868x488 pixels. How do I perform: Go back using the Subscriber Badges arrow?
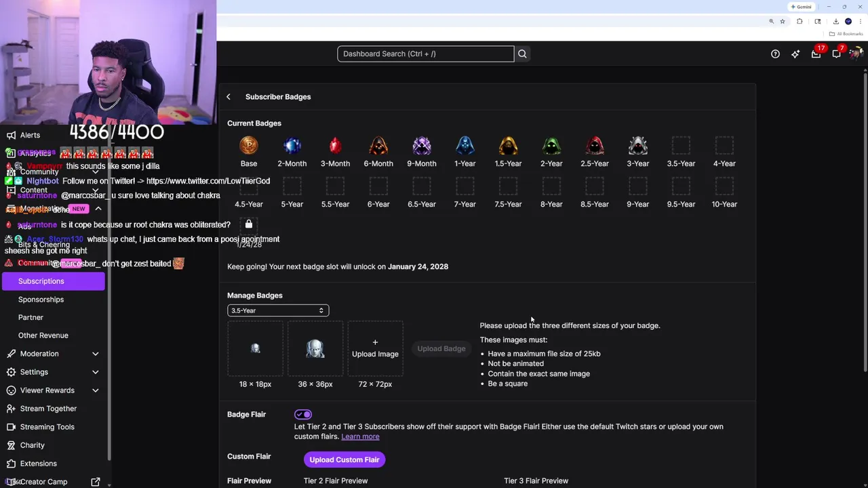[x=229, y=97]
